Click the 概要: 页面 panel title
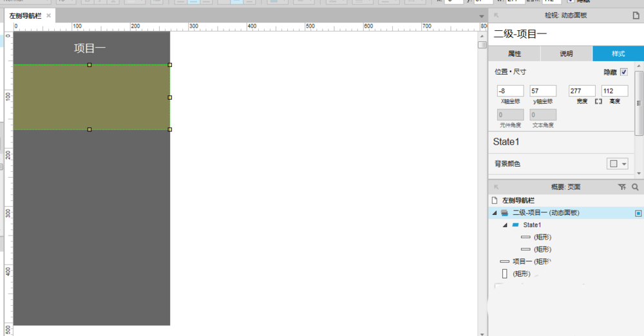Screen dimensions: 644x336 point(565,187)
